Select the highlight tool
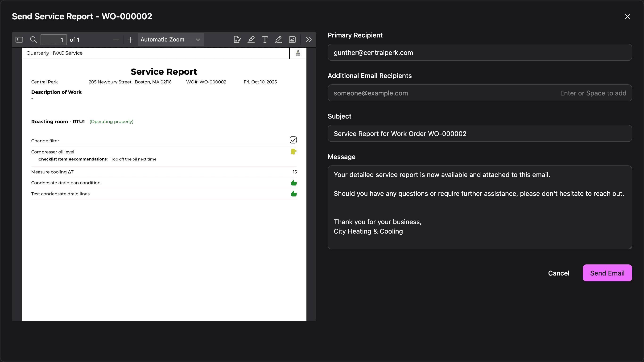Image resolution: width=644 pixels, height=362 pixels. (x=251, y=40)
